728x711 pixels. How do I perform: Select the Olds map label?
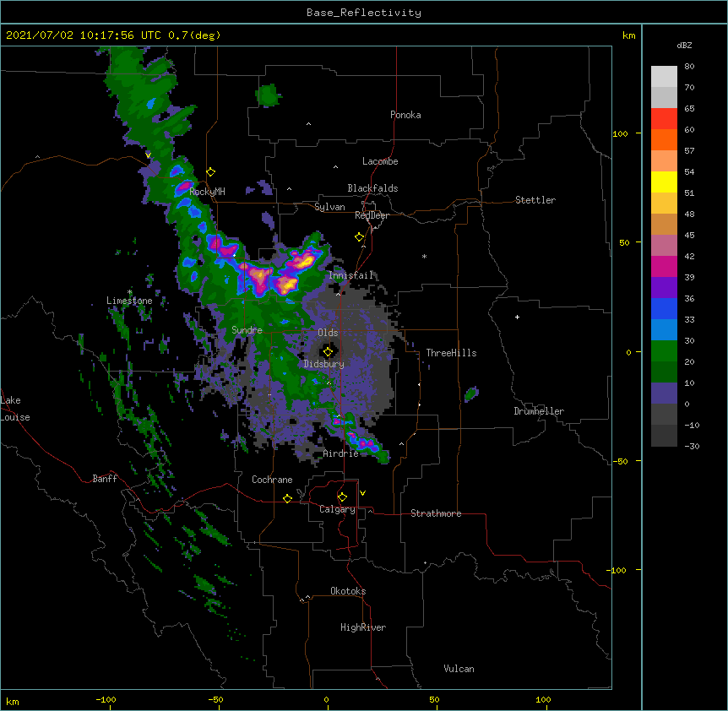click(x=328, y=333)
